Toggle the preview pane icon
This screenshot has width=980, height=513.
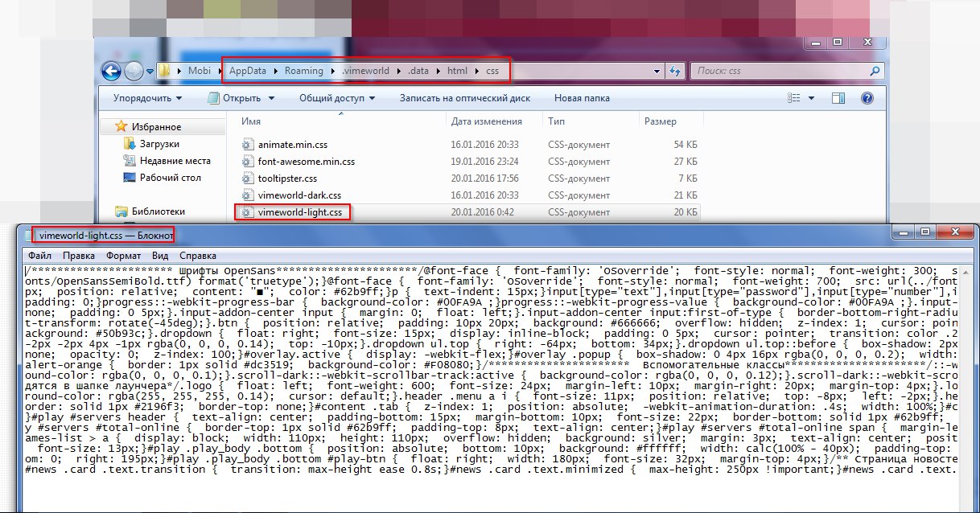[838, 98]
